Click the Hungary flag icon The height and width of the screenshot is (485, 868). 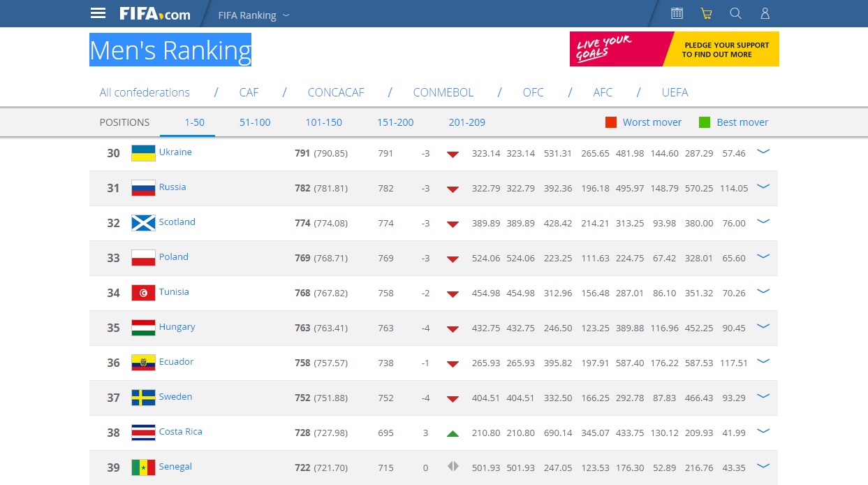click(x=143, y=328)
